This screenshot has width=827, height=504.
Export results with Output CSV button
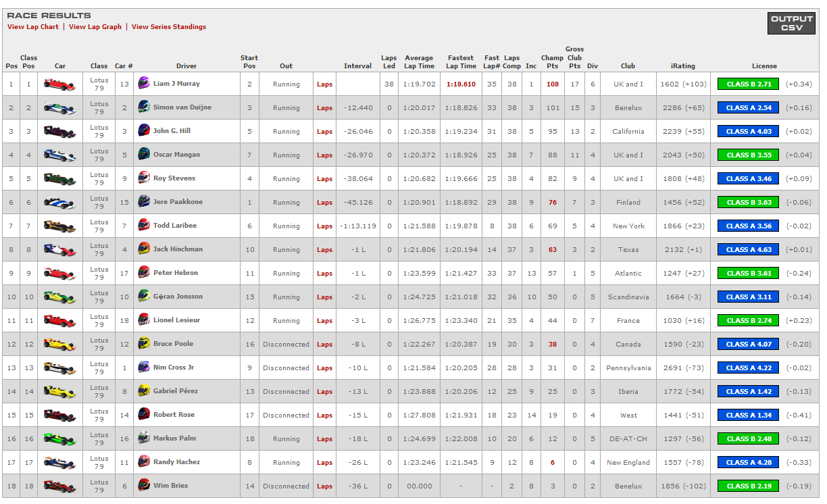click(791, 24)
